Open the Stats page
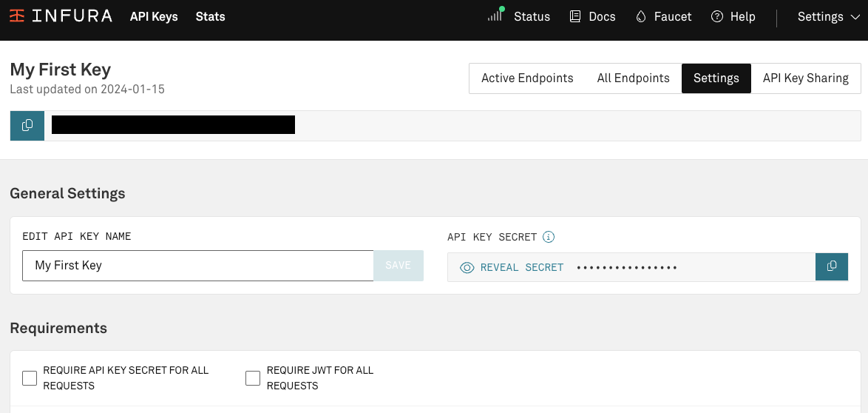The width and height of the screenshot is (868, 413). [211, 16]
